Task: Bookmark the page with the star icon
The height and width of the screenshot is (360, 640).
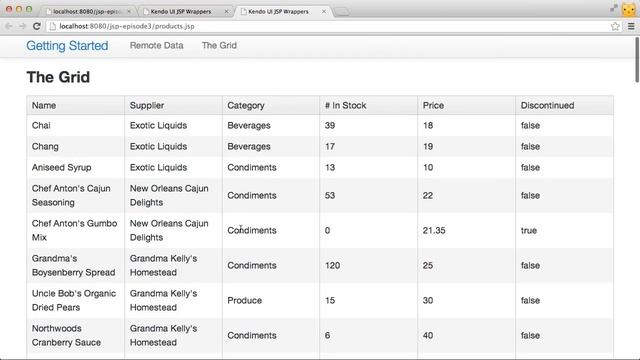Action: [x=615, y=27]
